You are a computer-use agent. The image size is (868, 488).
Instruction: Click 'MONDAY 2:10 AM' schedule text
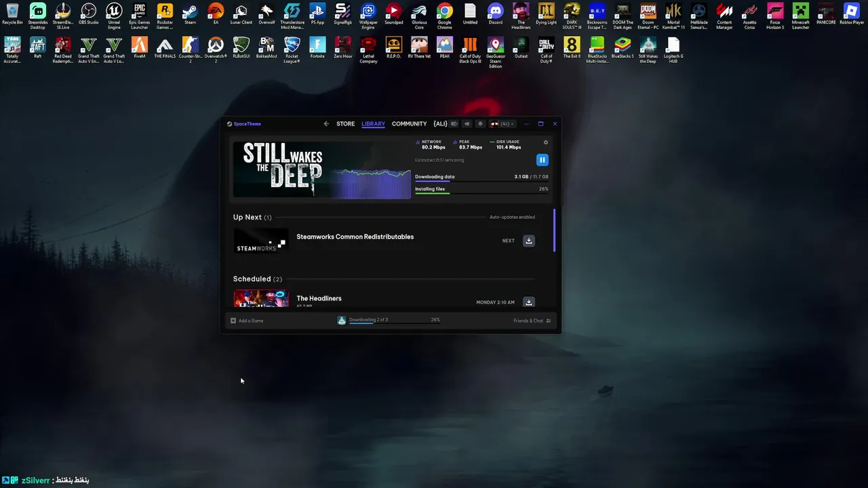click(495, 302)
